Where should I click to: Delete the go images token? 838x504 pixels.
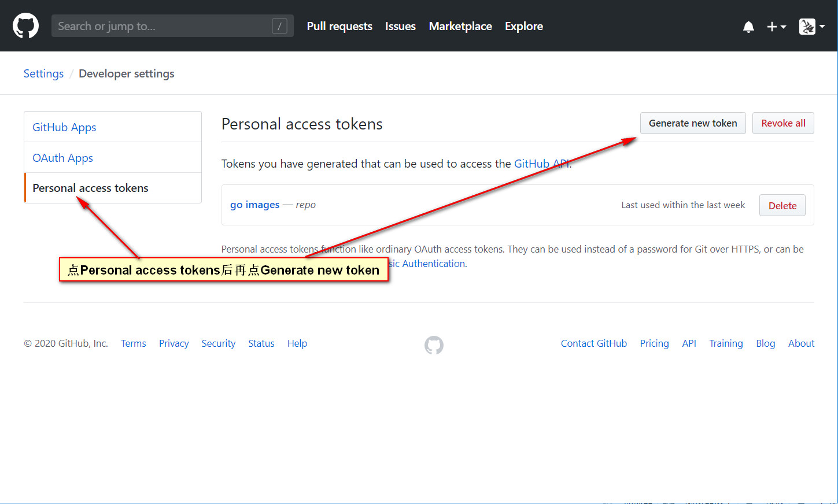[782, 205]
